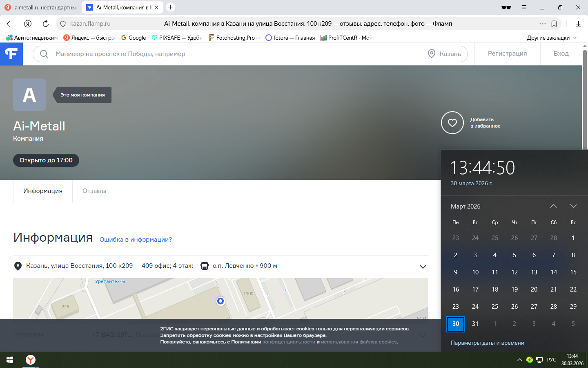
Task: Select the Информация tab
Action: point(43,191)
